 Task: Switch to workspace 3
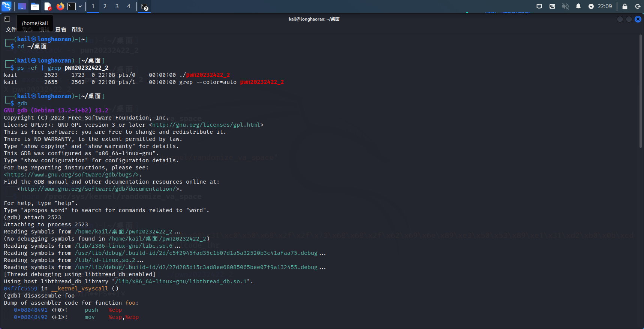tap(117, 6)
